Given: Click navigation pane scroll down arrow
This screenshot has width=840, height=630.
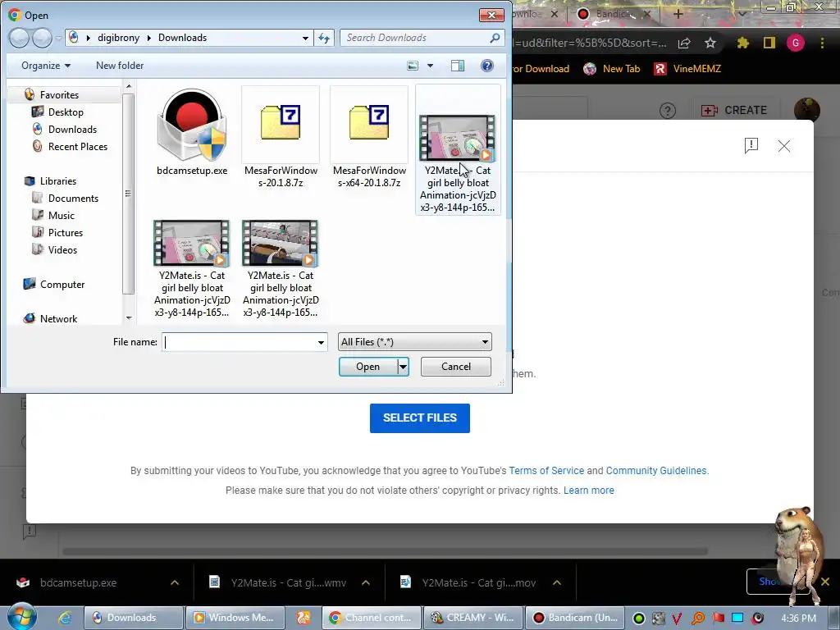Looking at the screenshot, I should coord(128,318).
